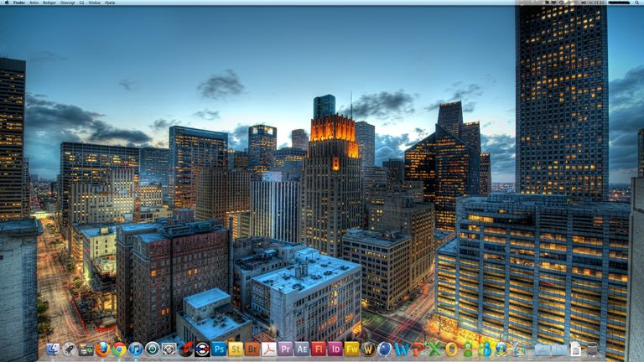Image resolution: width=644 pixels, height=362 pixels.
Task: Click the Spotlight search magnifier
Action: (x=637, y=3)
